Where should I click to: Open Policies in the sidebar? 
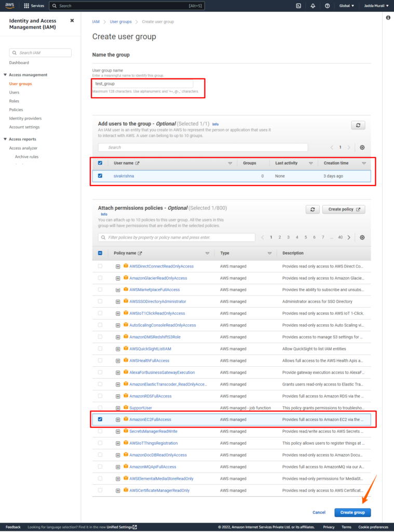tap(16, 110)
